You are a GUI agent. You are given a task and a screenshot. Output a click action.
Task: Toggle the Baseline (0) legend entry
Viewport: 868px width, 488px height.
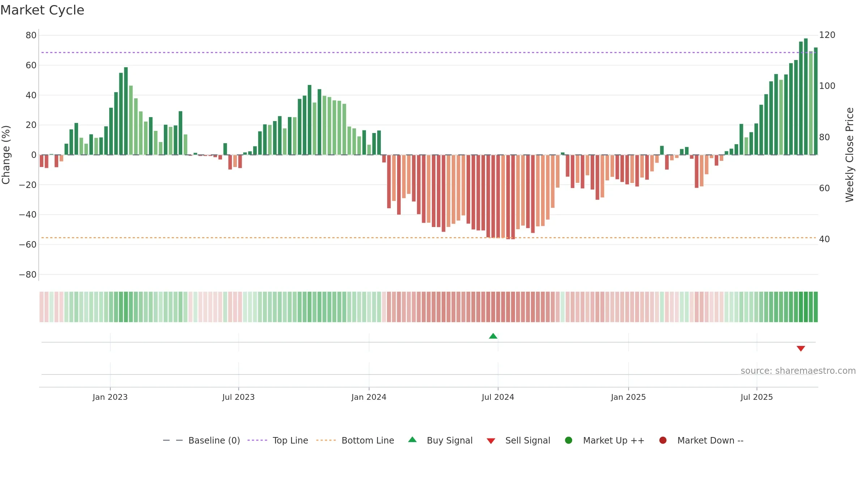(x=201, y=440)
